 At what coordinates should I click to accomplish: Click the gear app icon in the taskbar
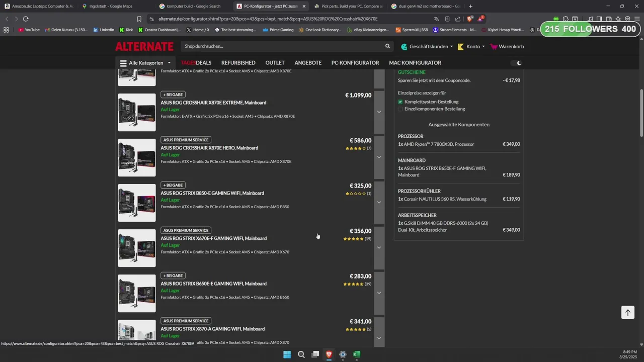tap(343, 354)
